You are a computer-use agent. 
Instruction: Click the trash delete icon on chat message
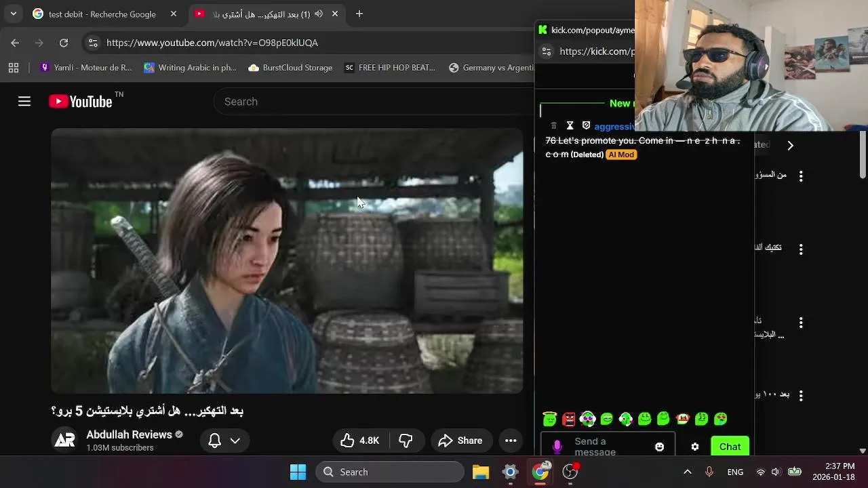click(553, 125)
